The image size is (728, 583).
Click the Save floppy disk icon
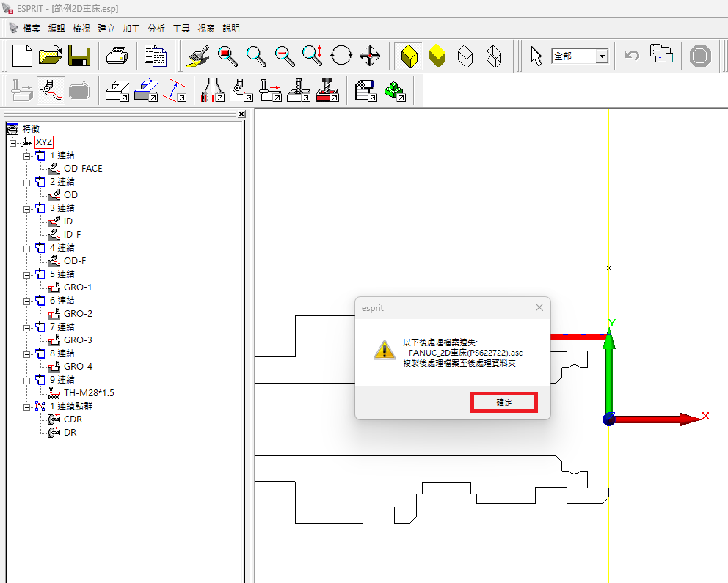(x=79, y=56)
